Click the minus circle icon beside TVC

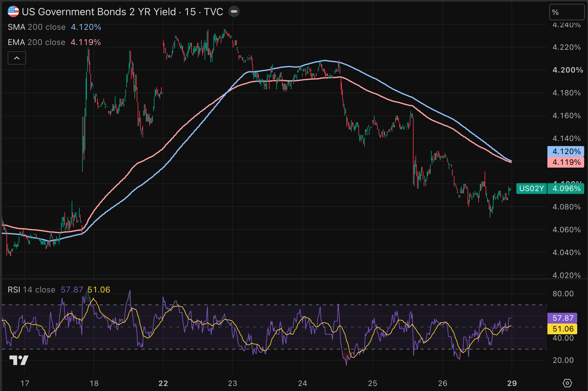point(234,12)
